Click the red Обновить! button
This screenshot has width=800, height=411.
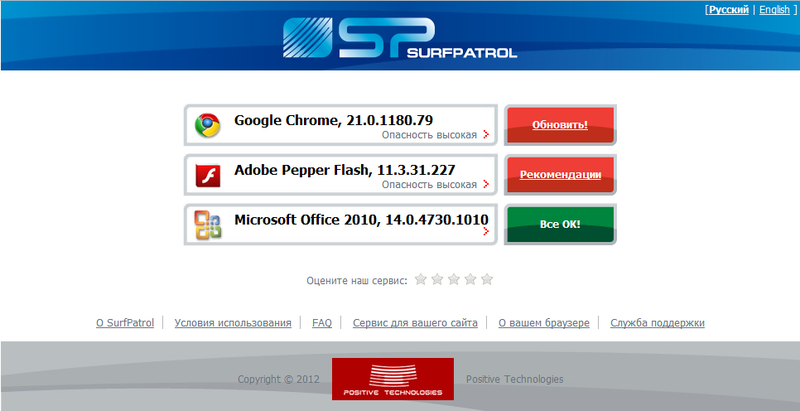560,125
